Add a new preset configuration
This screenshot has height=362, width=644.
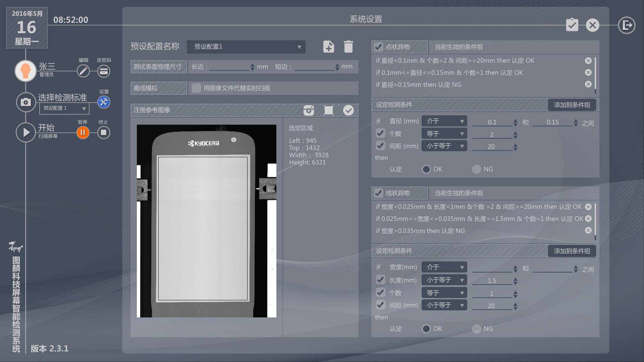click(x=329, y=47)
